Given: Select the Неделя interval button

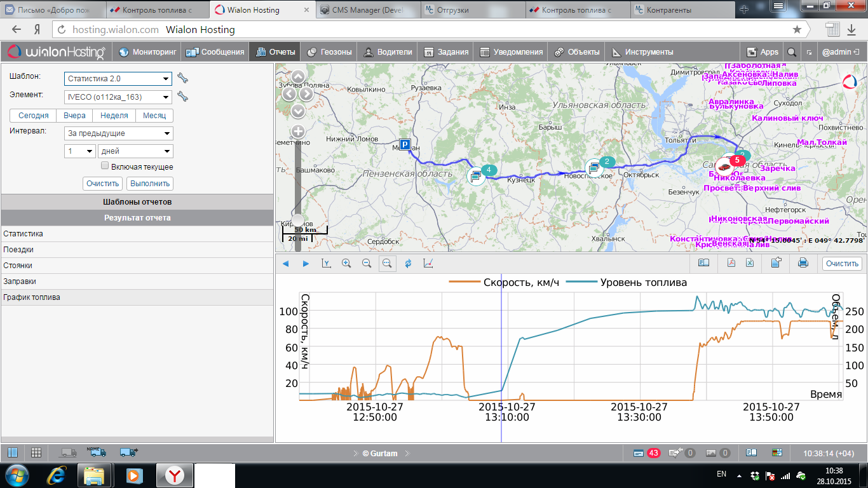Looking at the screenshot, I should tap(114, 116).
